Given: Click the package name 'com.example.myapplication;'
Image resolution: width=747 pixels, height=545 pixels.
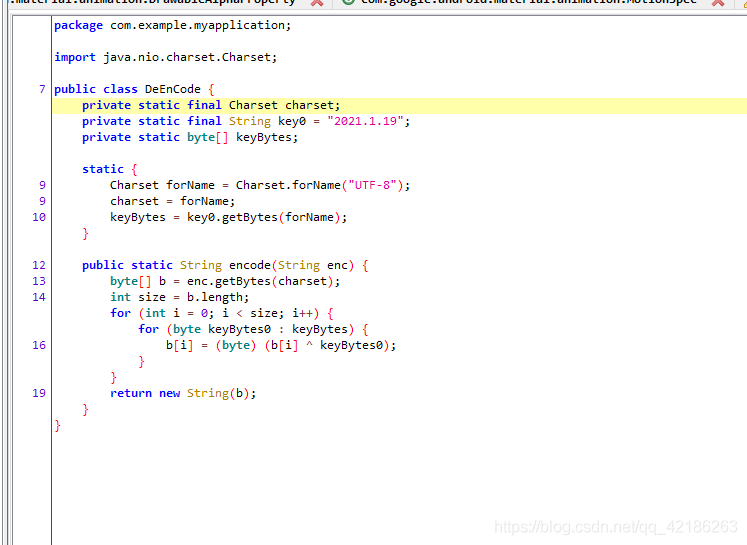Looking at the screenshot, I should tap(201, 25).
